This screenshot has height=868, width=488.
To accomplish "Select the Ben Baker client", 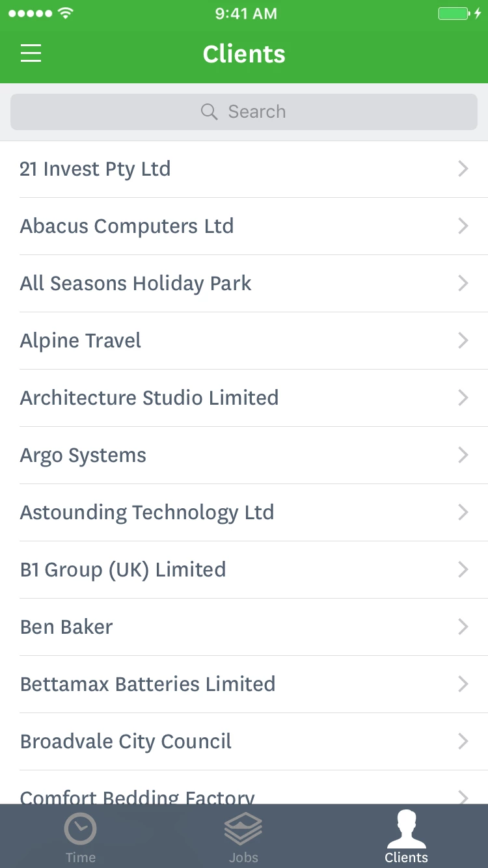I will pos(66,627).
